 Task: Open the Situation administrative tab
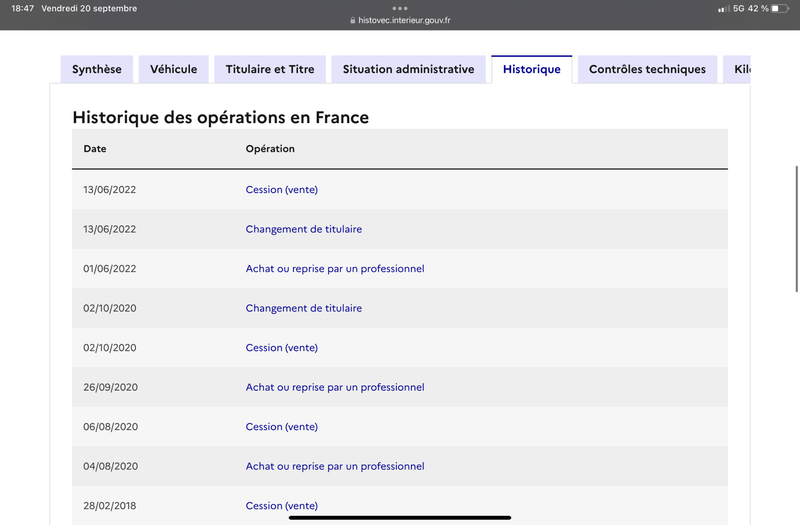(408, 69)
